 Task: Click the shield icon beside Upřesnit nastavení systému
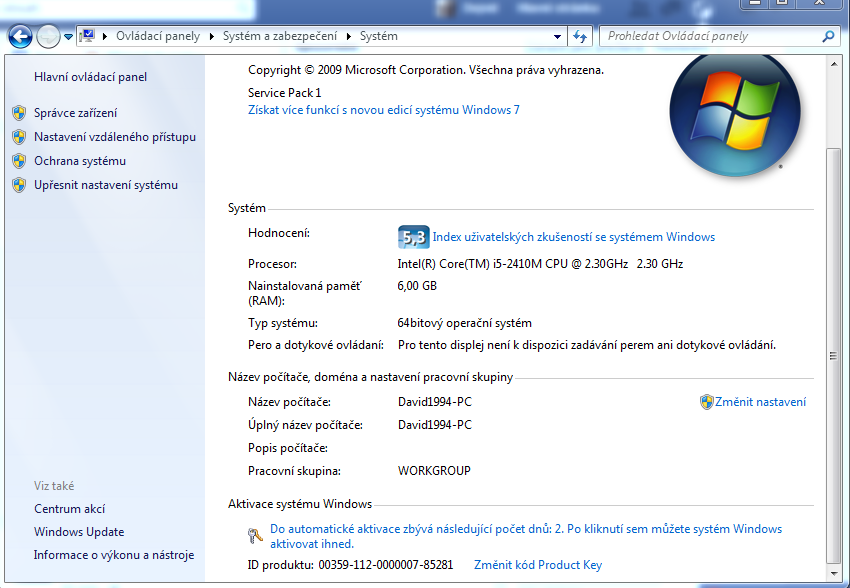point(19,185)
